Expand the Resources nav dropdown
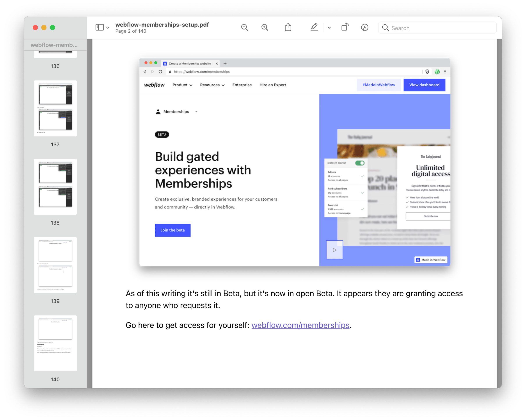The height and width of the screenshot is (420, 526). coord(212,85)
